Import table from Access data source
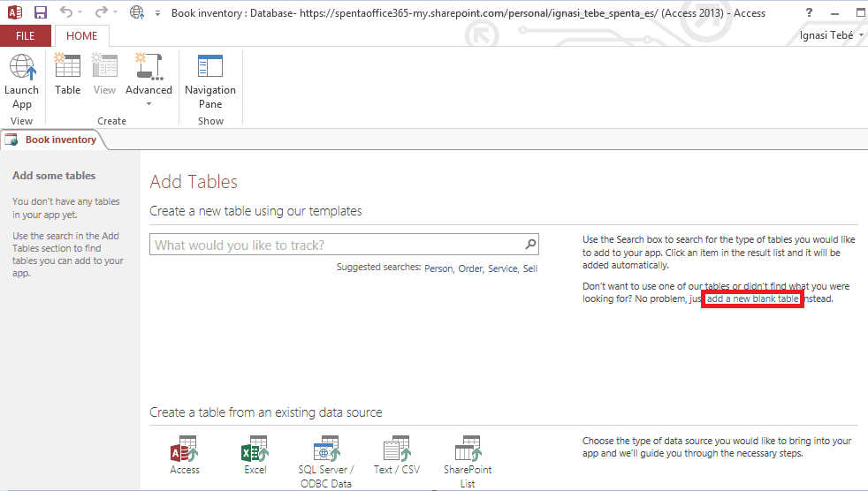 (x=185, y=455)
